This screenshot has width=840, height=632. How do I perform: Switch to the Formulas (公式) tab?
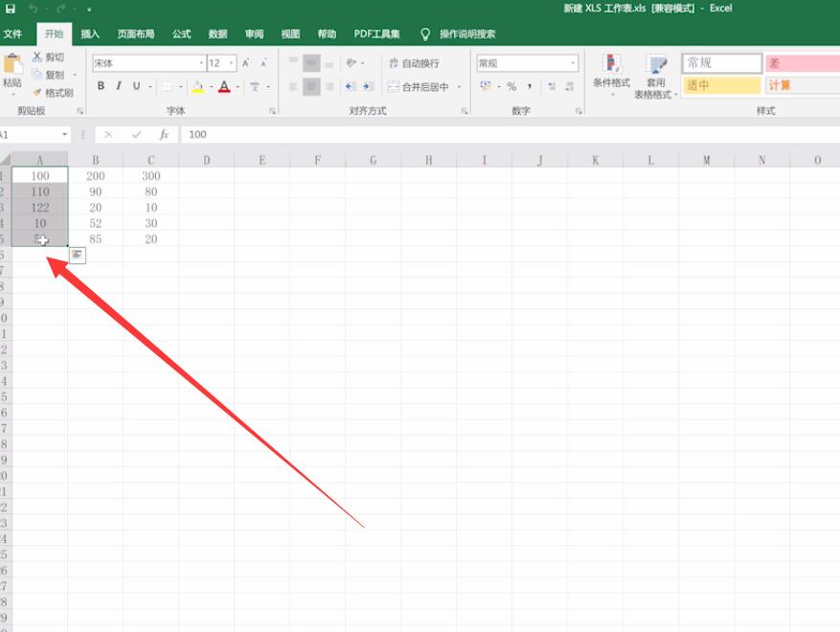click(x=182, y=34)
